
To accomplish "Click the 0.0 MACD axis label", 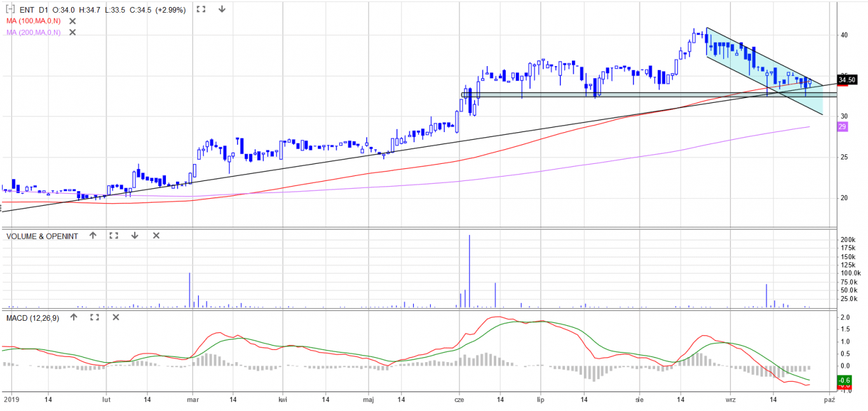I will 845,366.
